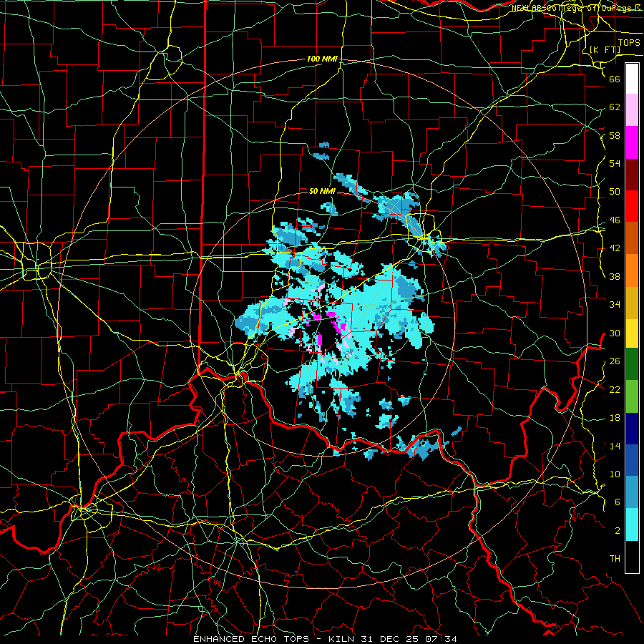The width and height of the screenshot is (644, 644).
Task: Pick the light green legend swatch
Action: (632, 396)
